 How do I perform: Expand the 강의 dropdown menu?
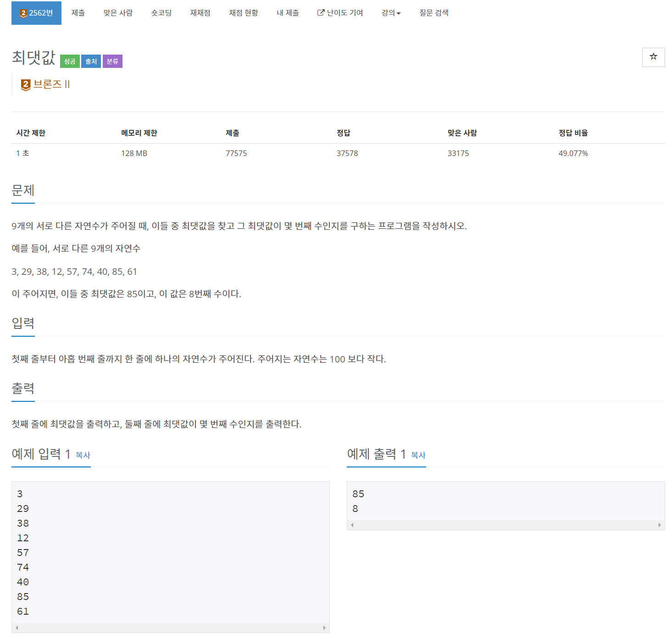[391, 13]
